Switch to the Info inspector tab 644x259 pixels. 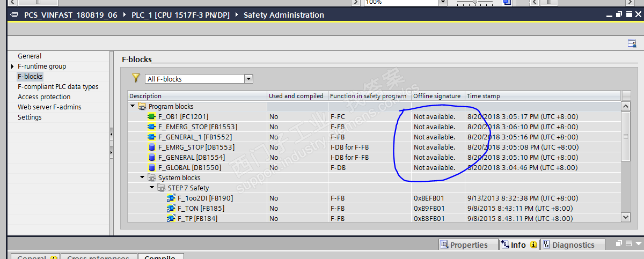(x=518, y=245)
